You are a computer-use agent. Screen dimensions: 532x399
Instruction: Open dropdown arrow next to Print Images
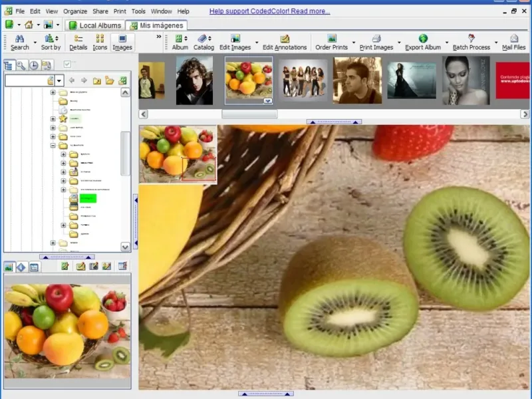point(399,43)
